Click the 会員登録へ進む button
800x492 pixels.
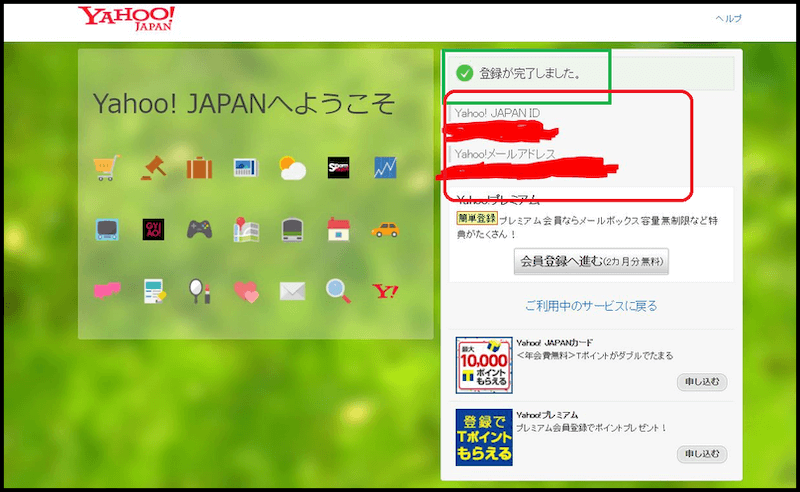click(591, 261)
